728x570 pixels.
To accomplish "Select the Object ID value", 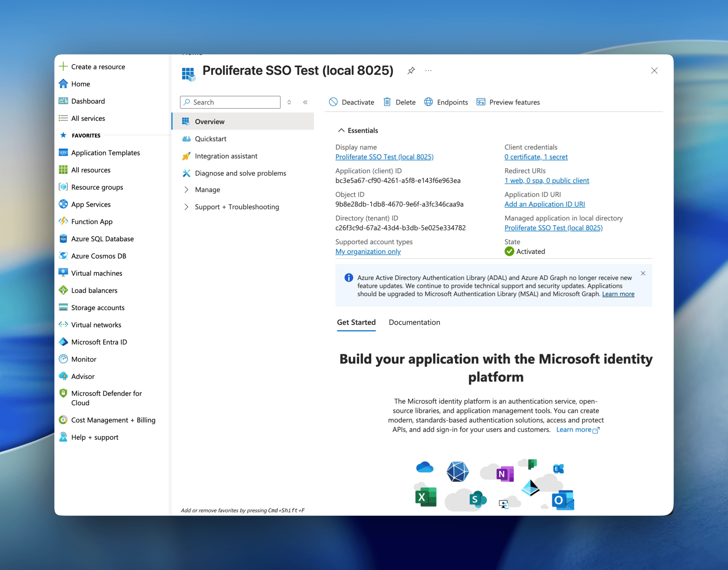I will point(399,204).
